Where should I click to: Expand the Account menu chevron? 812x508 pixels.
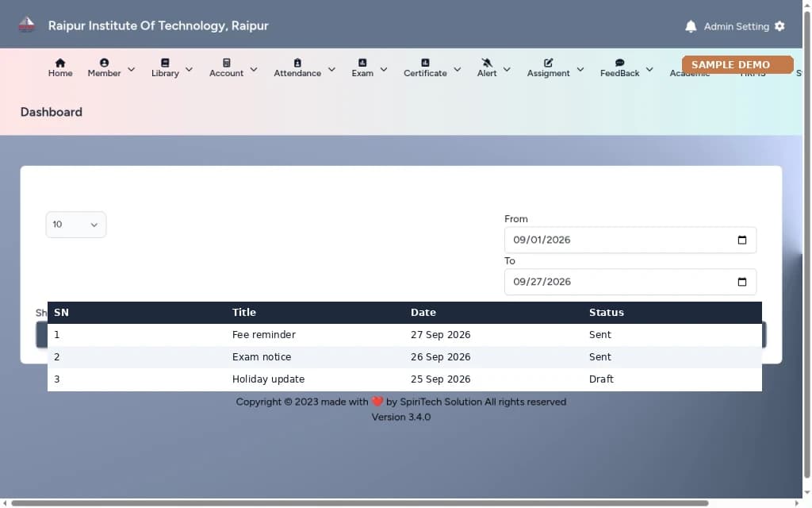[x=254, y=69]
